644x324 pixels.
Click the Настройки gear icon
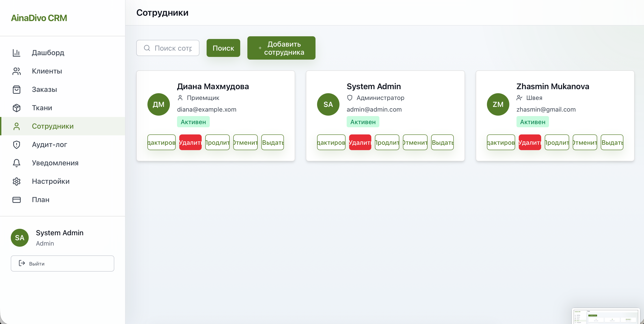click(17, 181)
